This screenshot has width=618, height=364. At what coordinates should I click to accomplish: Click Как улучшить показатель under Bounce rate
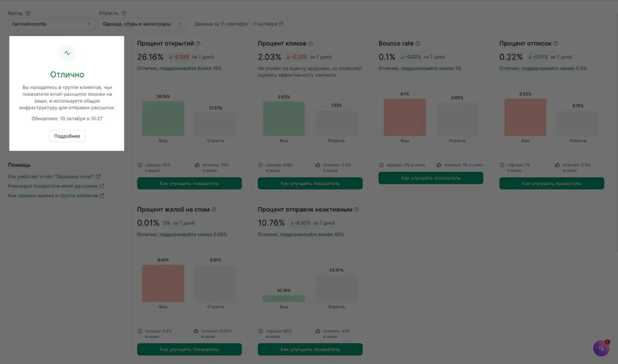(x=431, y=178)
